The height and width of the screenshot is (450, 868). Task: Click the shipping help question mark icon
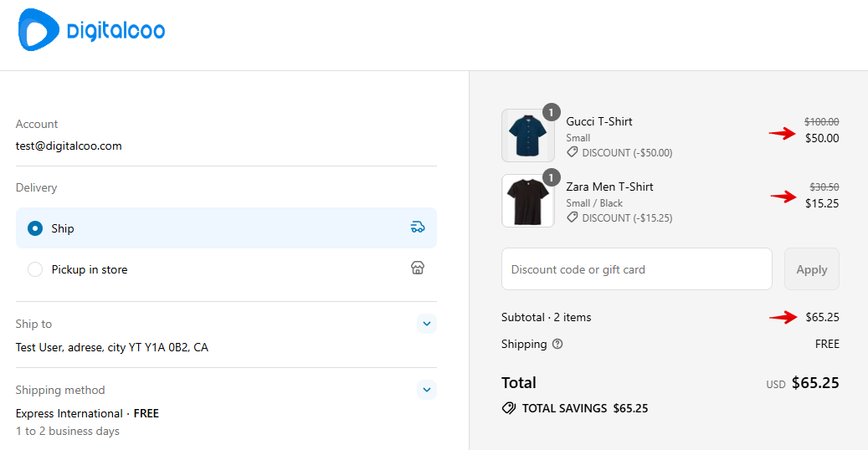557,344
